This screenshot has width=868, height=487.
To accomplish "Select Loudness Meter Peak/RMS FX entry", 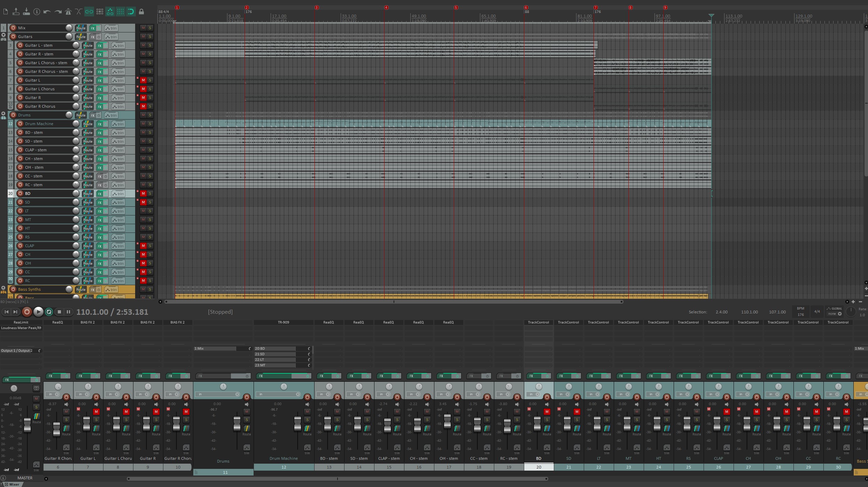I will point(21,328).
